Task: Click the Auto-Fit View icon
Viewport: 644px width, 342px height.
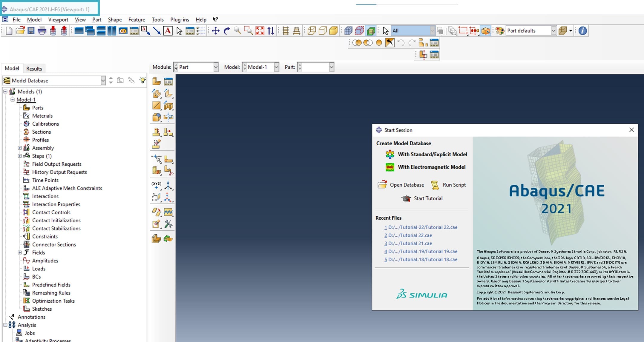Action: pos(260,30)
